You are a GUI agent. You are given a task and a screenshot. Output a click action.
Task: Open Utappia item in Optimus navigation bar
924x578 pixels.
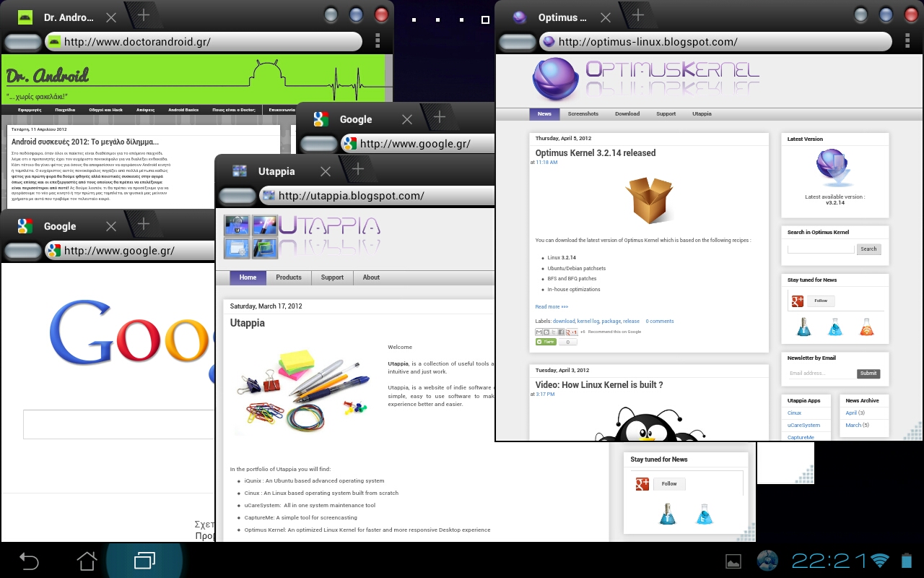pyautogui.click(x=702, y=113)
